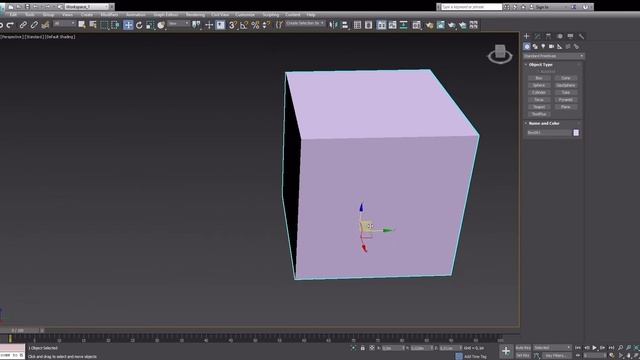Open the Tools menu
Screen dimensions: 640x360
click(x=30, y=15)
